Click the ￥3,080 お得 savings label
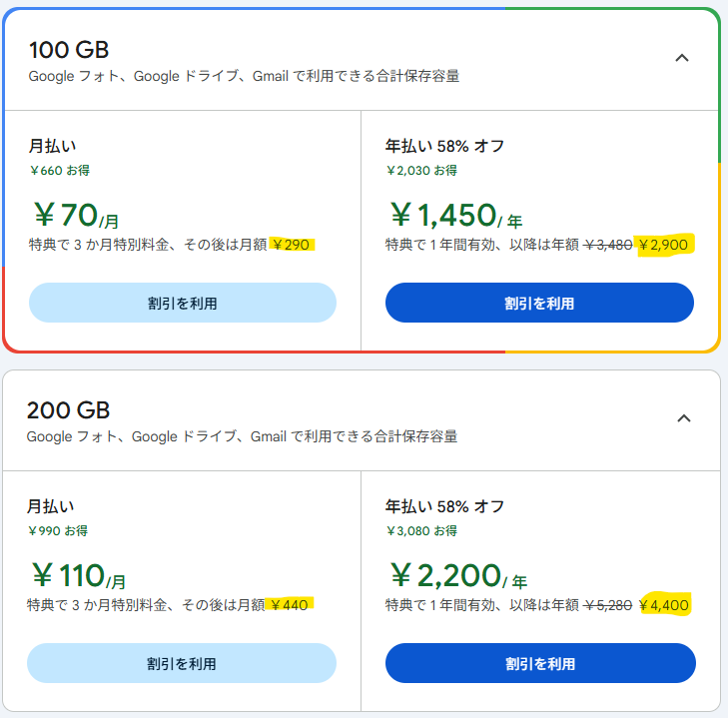This screenshot has height=718, width=728. click(x=421, y=531)
